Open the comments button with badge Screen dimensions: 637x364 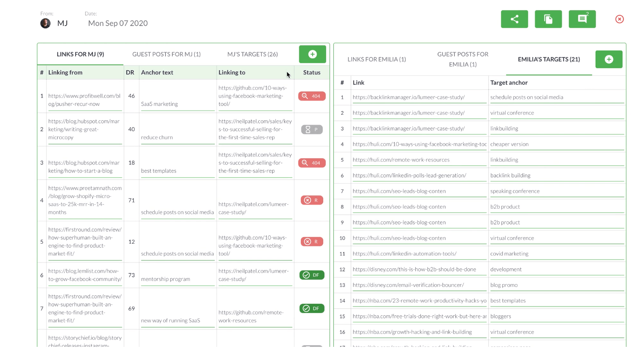click(x=582, y=19)
